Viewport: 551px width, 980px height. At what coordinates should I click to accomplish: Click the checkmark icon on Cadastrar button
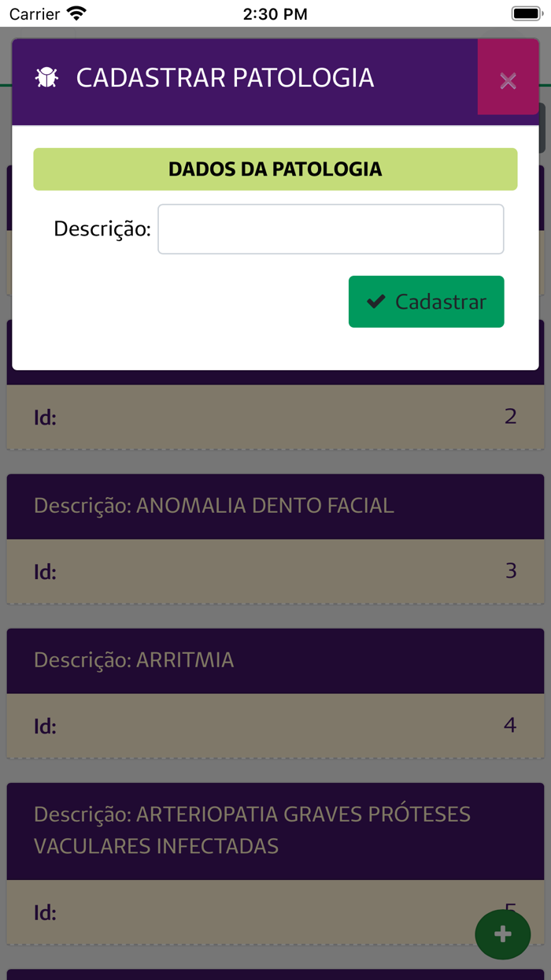pos(375,301)
